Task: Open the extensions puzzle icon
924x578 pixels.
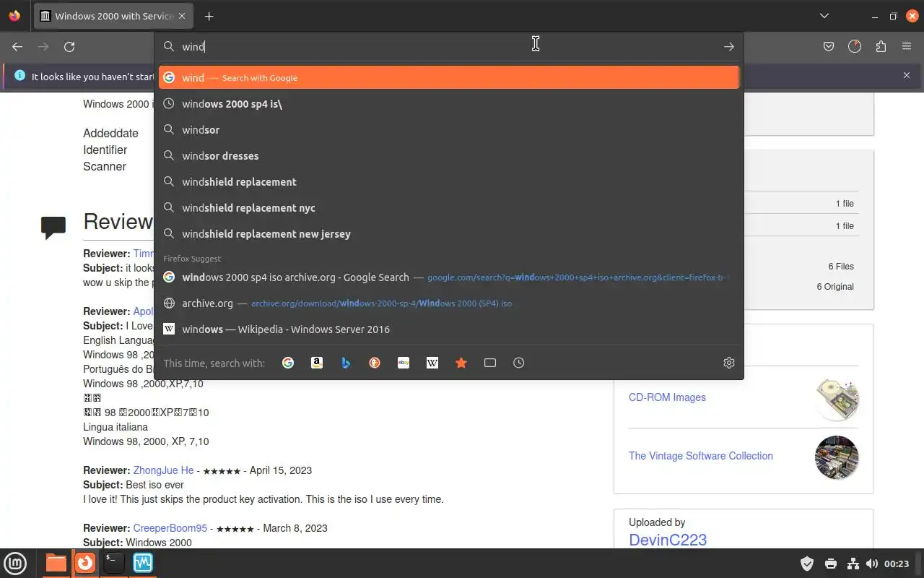Action: click(x=881, y=46)
